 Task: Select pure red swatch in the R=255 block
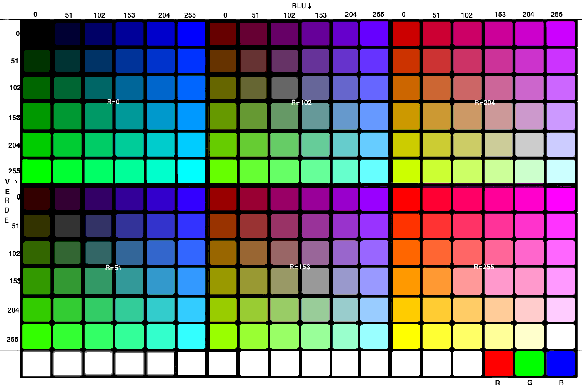click(x=406, y=199)
